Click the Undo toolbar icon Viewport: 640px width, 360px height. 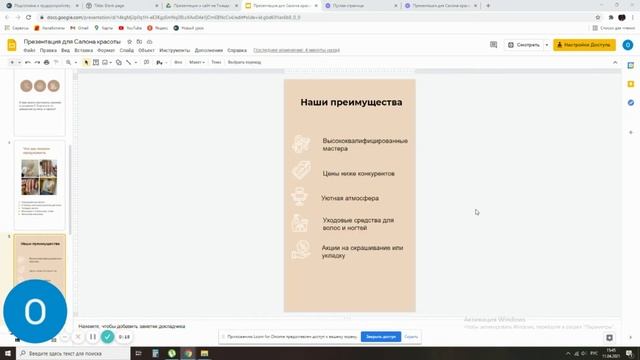(x=28, y=62)
